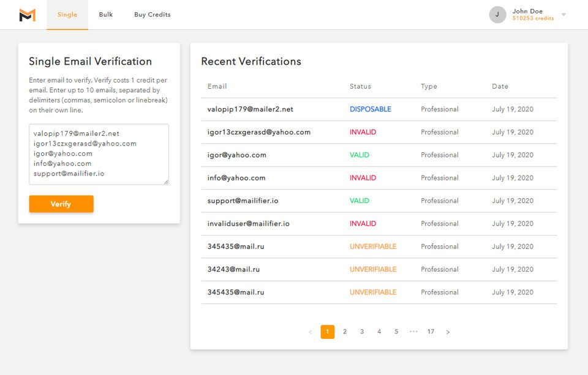Go to pagination page 2
Image resolution: width=588 pixels, height=375 pixels.
(x=345, y=332)
